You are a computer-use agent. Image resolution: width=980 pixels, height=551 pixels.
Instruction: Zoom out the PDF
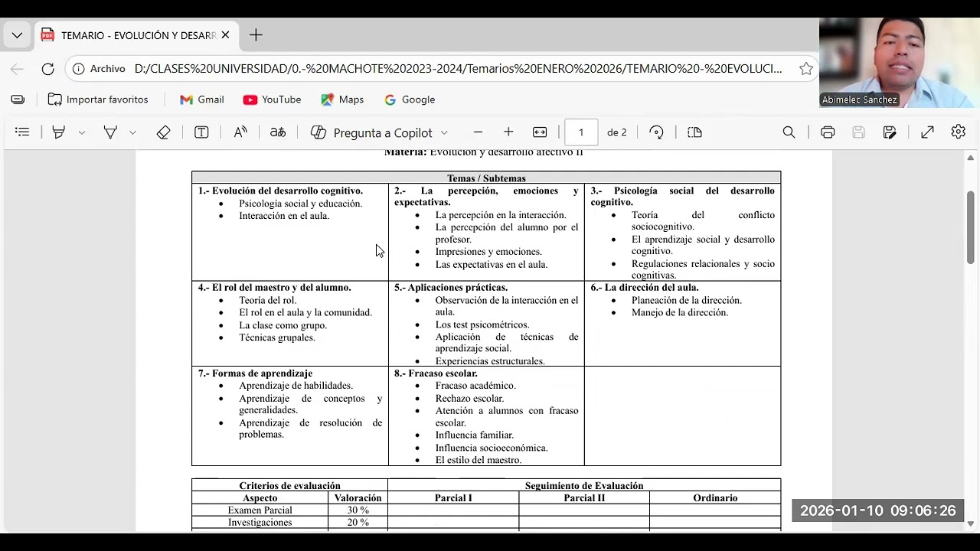click(479, 132)
